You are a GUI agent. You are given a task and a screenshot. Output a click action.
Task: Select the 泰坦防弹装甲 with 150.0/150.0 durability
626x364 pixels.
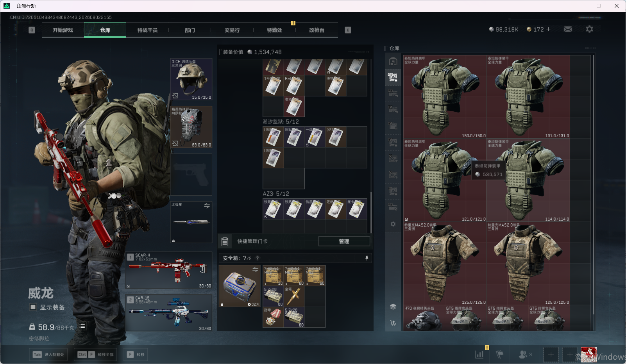[x=445, y=97]
